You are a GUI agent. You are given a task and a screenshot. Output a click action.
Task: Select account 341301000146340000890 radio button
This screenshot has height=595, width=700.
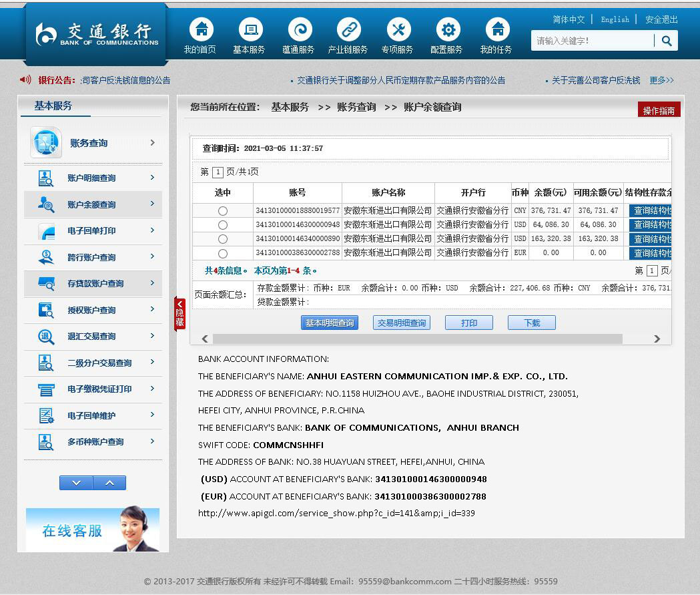pos(223,239)
